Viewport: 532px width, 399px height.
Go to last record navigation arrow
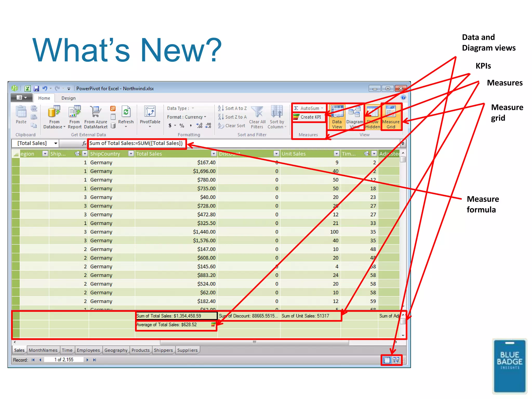click(x=95, y=360)
